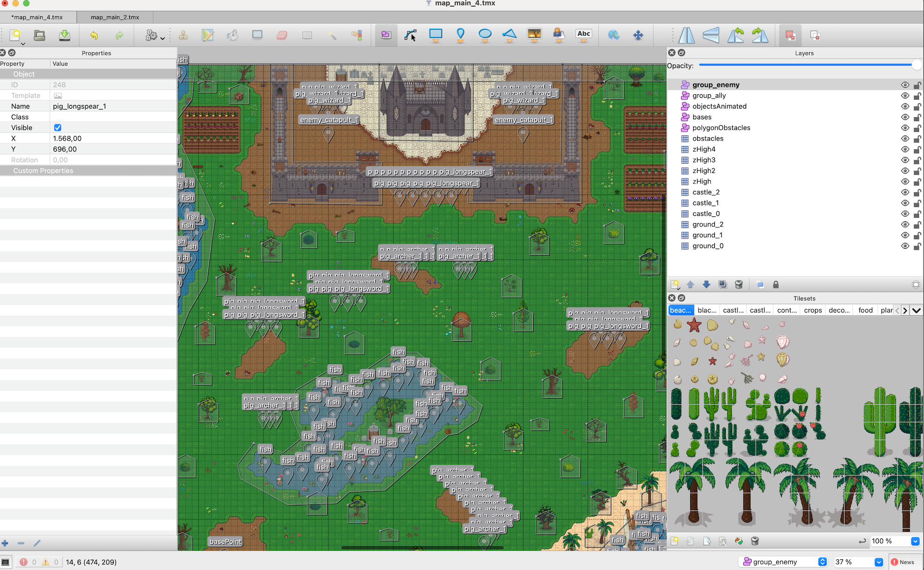Collapse the Object section header in Properties
The width and height of the screenshot is (924, 570).
click(88, 74)
